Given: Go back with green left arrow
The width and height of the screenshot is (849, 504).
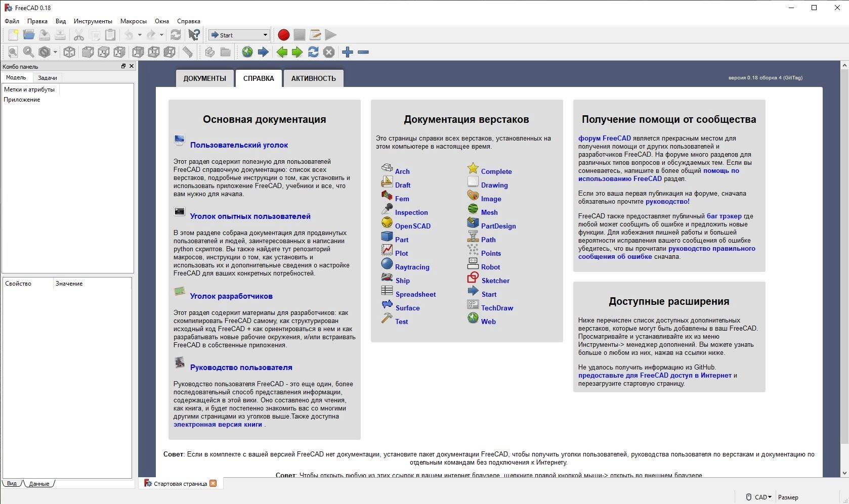Looking at the screenshot, I should [282, 52].
